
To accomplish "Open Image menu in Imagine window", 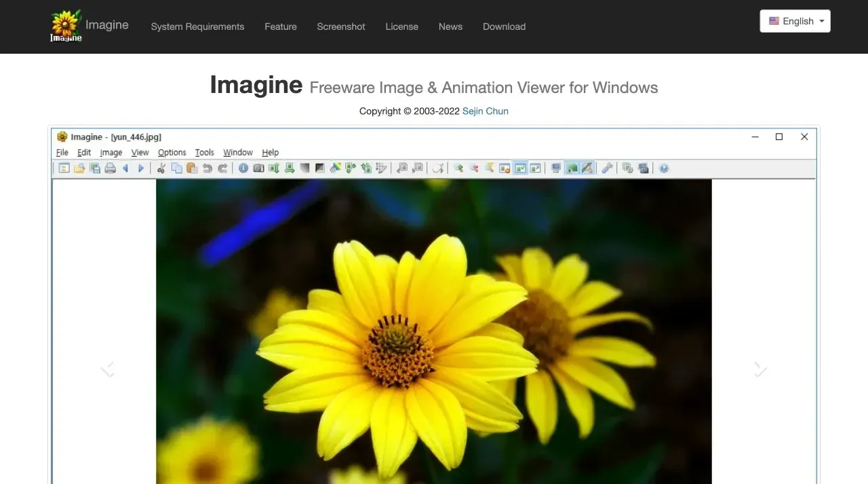I will point(111,153).
